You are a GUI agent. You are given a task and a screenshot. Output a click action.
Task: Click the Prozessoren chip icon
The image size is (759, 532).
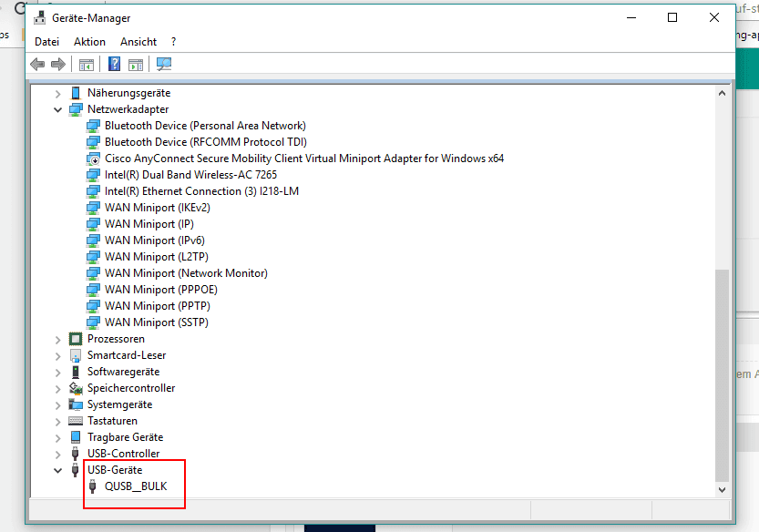(x=76, y=339)
